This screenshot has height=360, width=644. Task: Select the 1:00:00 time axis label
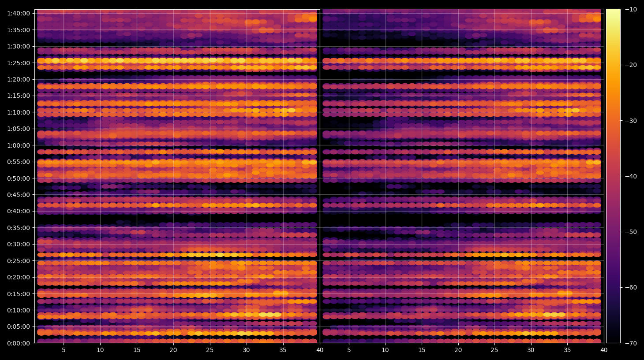(19, 145)
